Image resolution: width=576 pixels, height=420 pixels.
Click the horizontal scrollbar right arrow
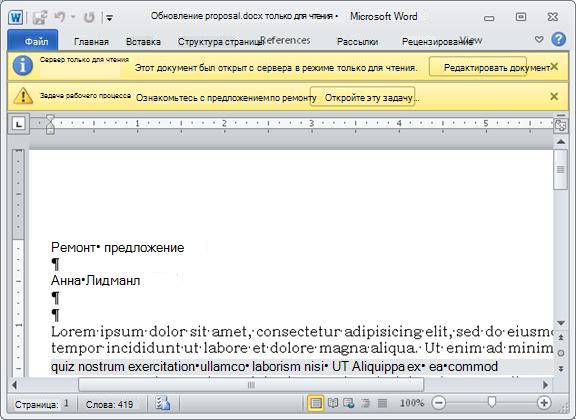click(546, 385)
